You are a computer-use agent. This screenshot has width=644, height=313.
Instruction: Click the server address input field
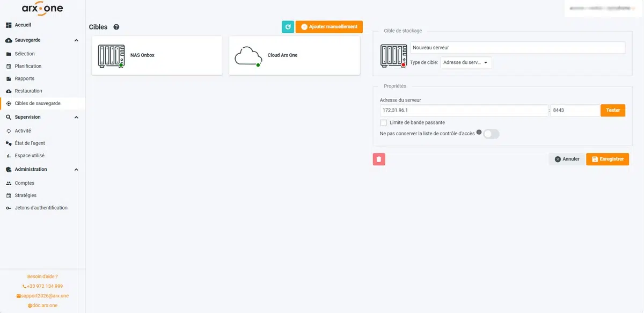click(x=464, y=110)
